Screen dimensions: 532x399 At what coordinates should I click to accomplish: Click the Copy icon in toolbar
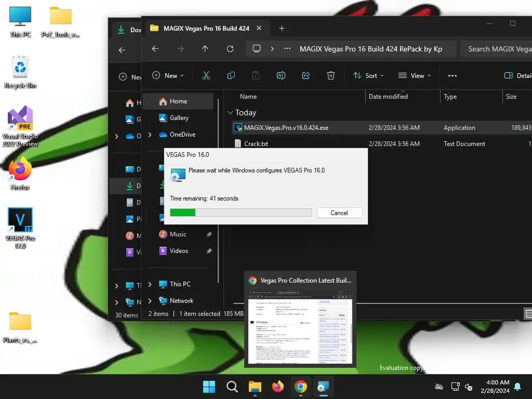[x=231, y=75]
